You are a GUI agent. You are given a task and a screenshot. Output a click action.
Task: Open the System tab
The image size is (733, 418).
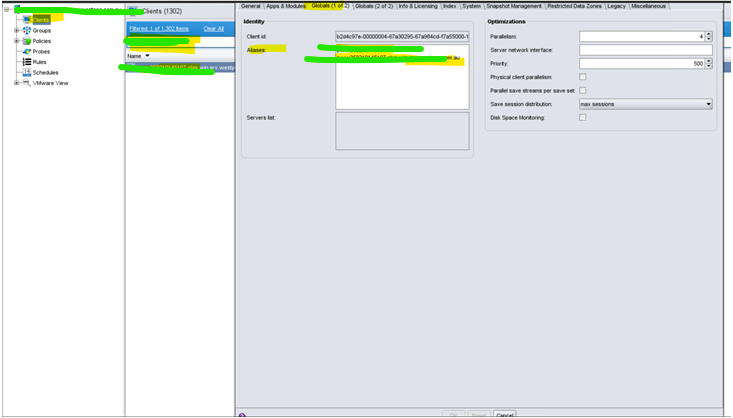tap(471, 6)
